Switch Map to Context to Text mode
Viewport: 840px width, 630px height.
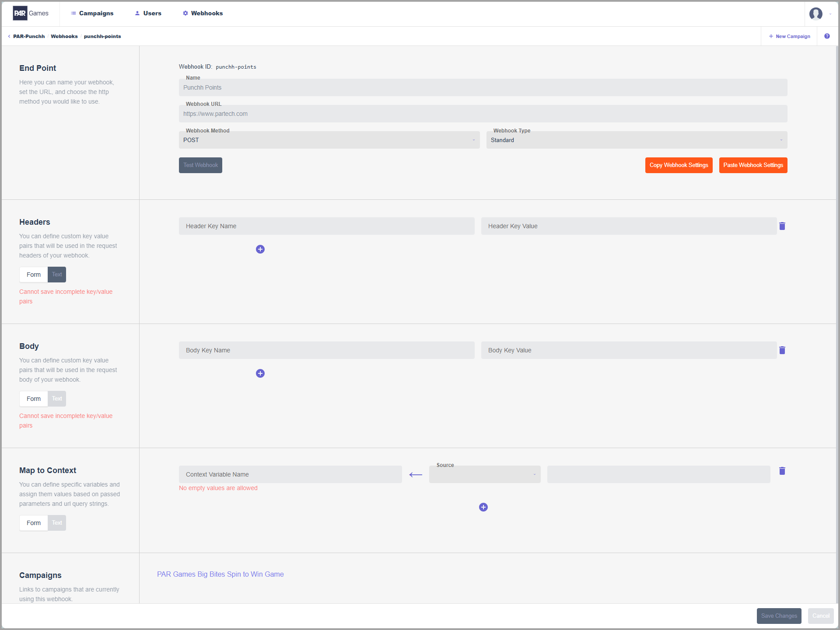[57, 523]
